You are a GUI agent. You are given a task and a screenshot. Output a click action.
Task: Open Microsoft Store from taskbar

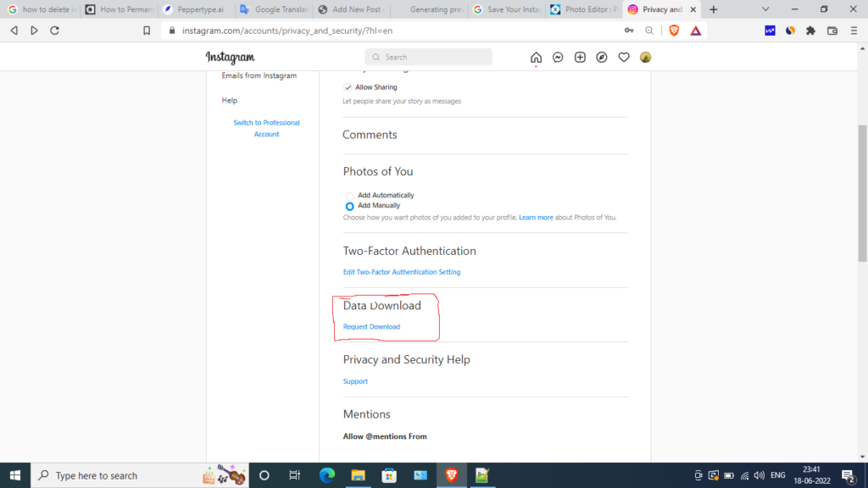(x=389, y=475)
